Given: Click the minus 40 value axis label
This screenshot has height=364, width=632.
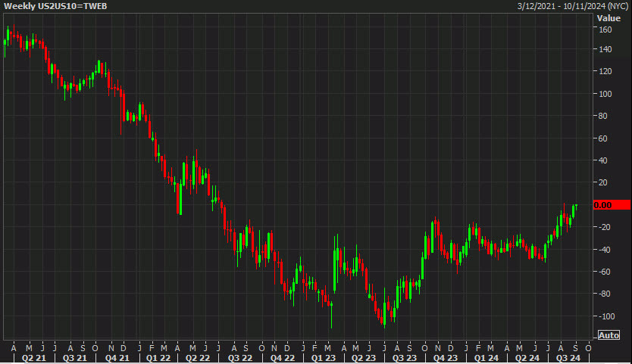Looking at the screenshot, I should click(604, 250).
